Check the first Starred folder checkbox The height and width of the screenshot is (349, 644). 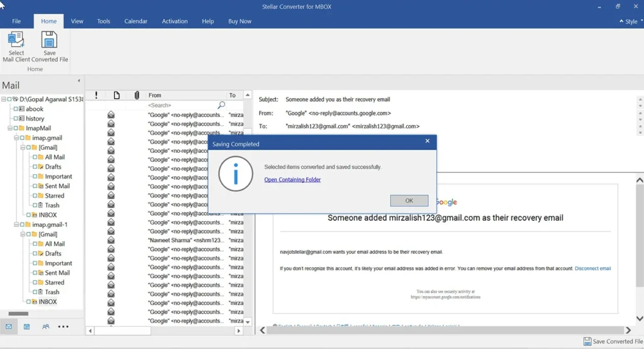(x=35, y=196)
